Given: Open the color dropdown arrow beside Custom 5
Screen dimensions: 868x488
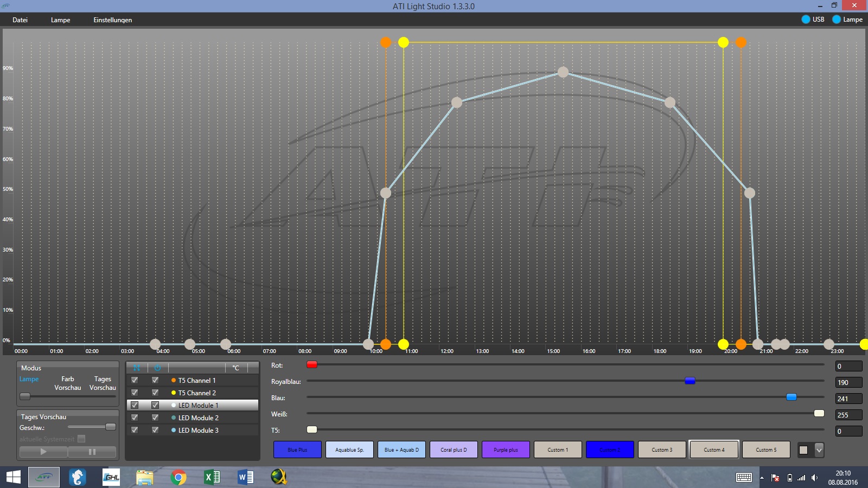Looking at the screenshot, I should pyautogui.click(x=819, y=450).
